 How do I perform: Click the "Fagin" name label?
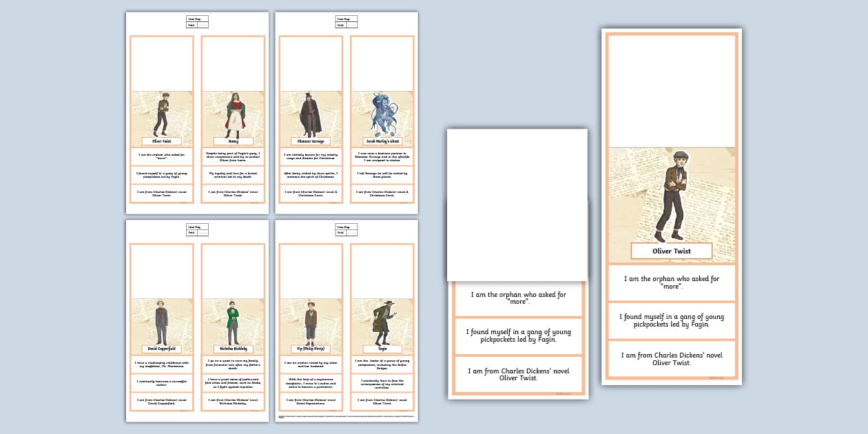[382, 349]
